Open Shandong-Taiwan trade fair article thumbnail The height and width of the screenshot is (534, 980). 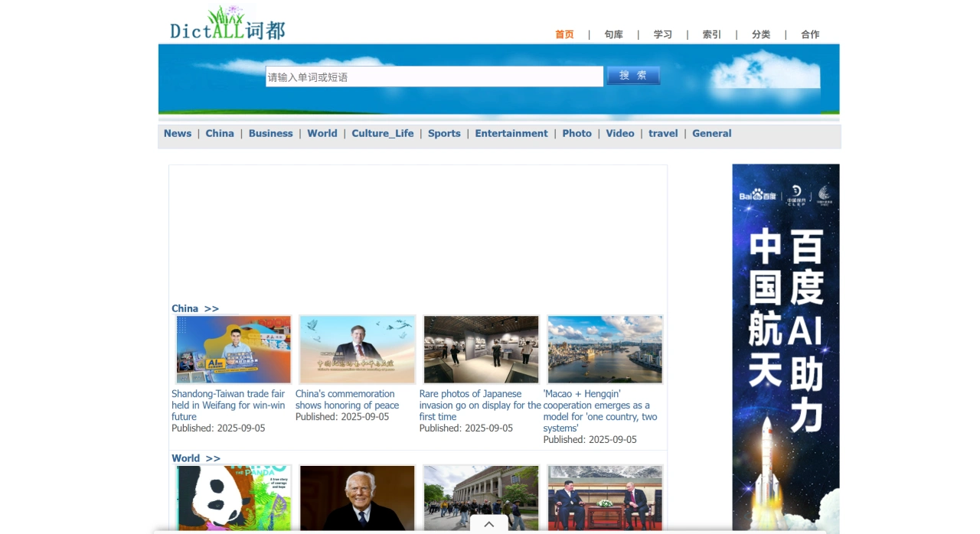[234, 350]
